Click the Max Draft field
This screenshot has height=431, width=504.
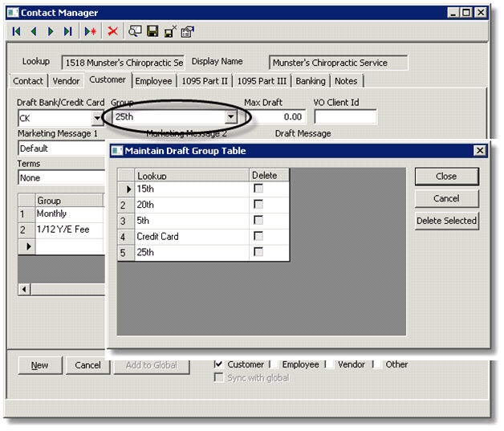point(276,116)
